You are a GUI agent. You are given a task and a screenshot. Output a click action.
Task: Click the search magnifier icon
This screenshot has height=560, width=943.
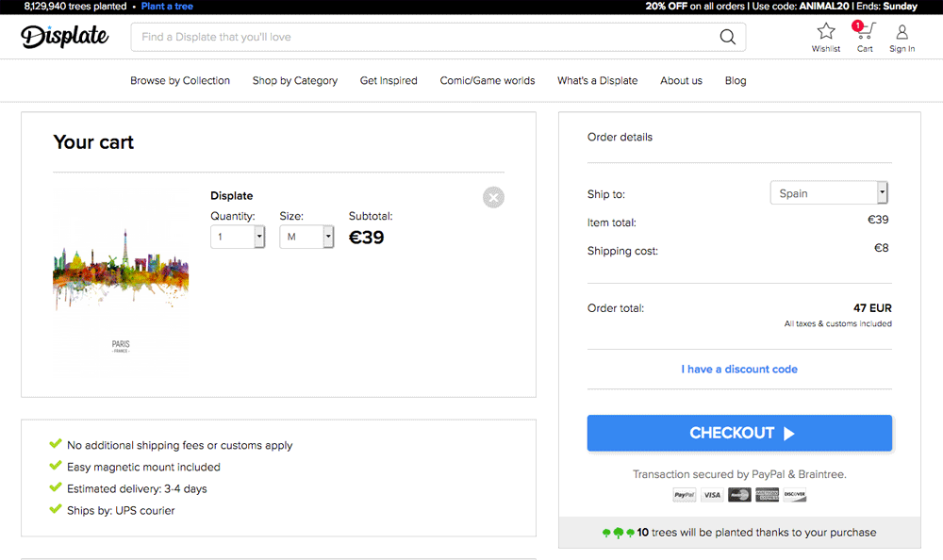(x=728, y=37)
